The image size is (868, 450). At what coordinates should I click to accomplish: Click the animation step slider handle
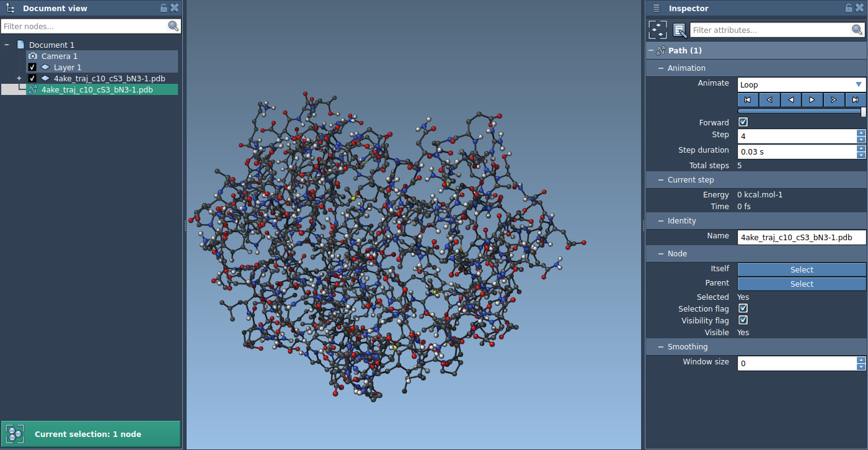click(863, 112)
